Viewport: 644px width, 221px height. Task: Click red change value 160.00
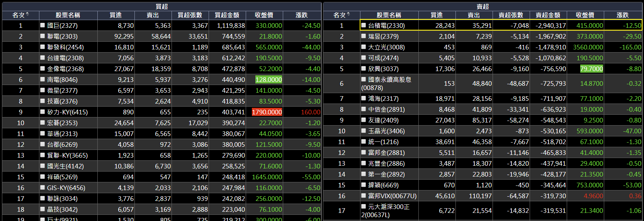pyautogui.click(x=311, y=112)
